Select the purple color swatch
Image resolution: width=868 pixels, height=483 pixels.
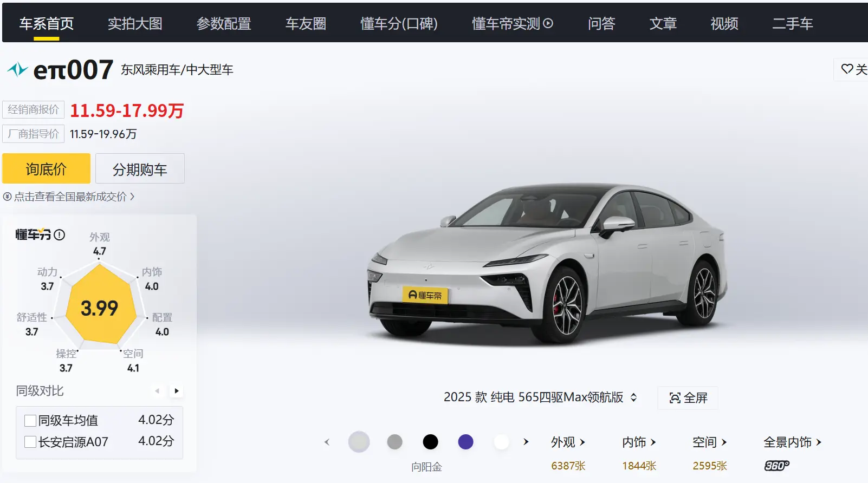(465, 442)
